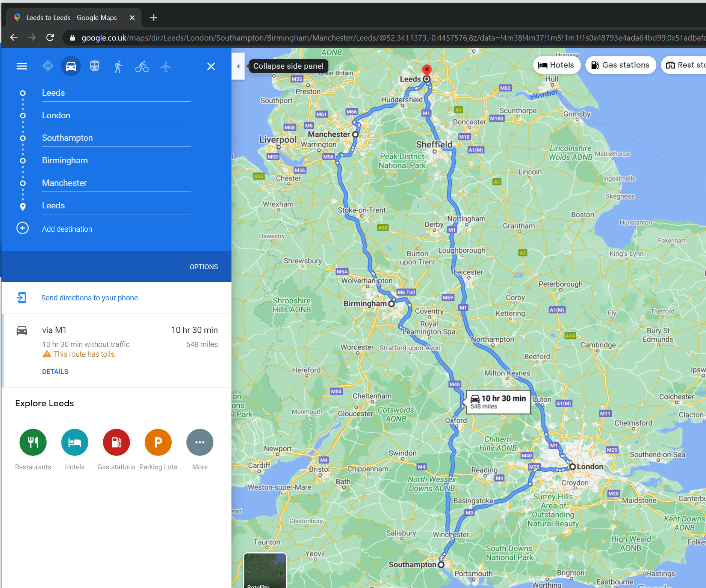This screenshot has height=588, width=706.
Task: Explore Gas stations in Leeds
Action: (x=116, y=442)
